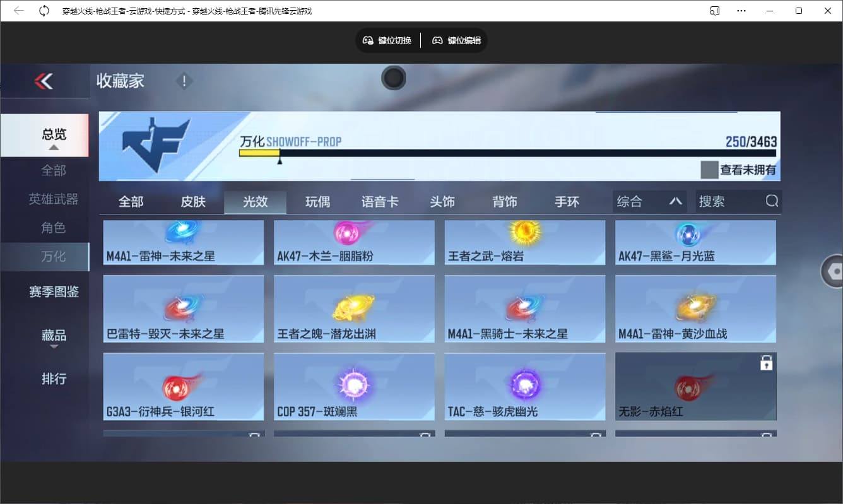843x504 pixels.
Task: Switch to the 玩偶 tab
Action: [317, 201]
